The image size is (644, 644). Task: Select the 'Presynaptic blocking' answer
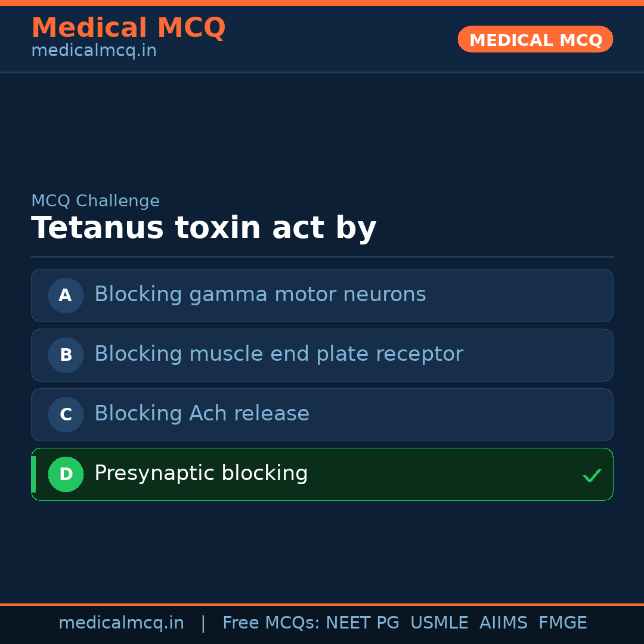click(201, 473)
